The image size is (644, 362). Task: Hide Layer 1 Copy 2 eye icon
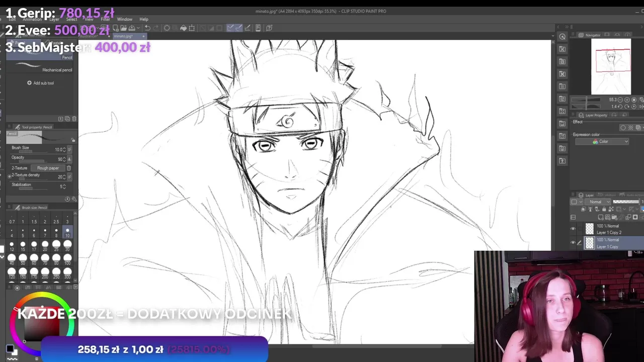pos(573,229)
